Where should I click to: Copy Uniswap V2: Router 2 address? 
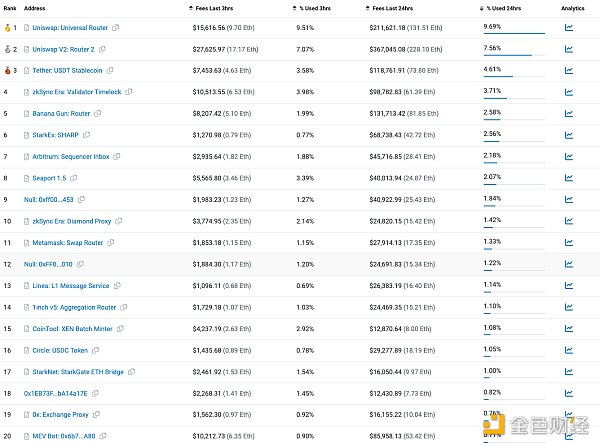tap(102, 49)
